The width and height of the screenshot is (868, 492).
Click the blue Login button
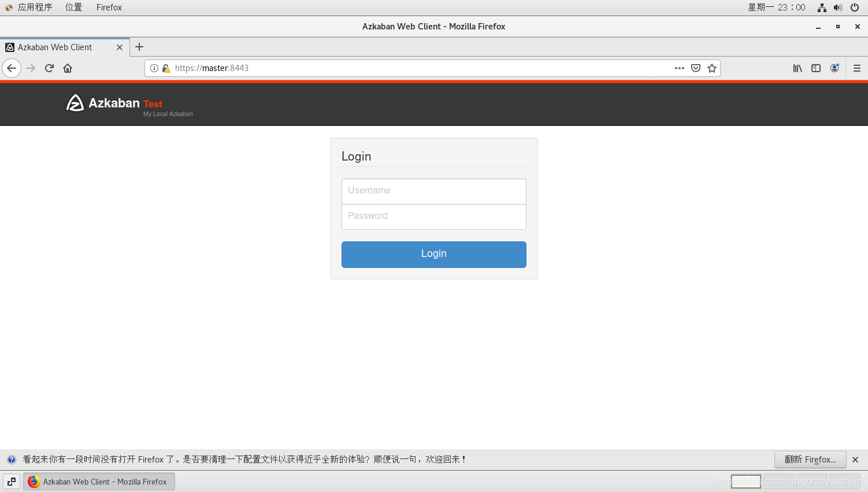click(x=434, y=255)
